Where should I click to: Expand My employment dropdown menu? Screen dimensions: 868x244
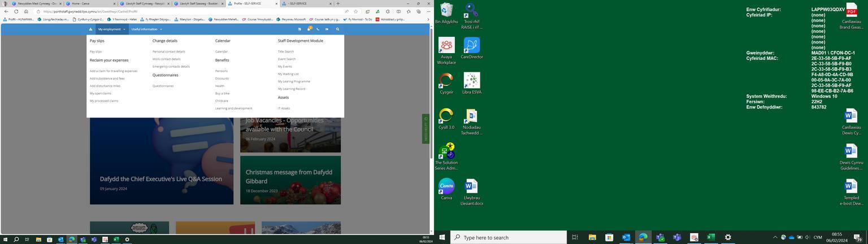tap(111, 29)
